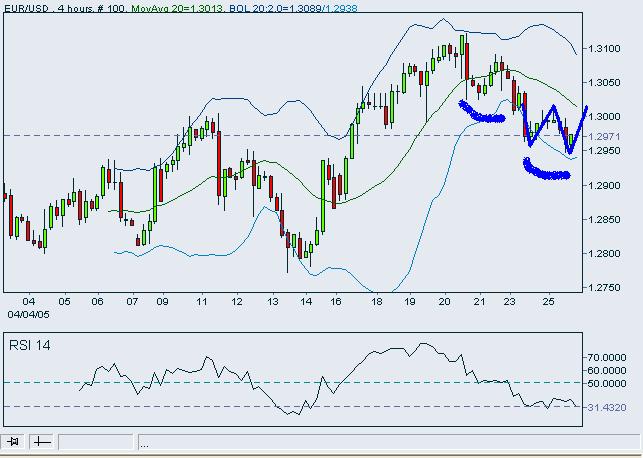Screen dimensions: 643x458
Task: Click the 1.2850 price axis label
Action: click(x=604, y=219)
